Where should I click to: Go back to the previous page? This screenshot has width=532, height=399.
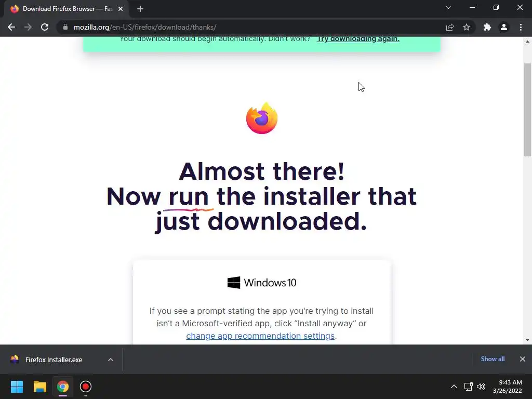click(x=11, y=27)
